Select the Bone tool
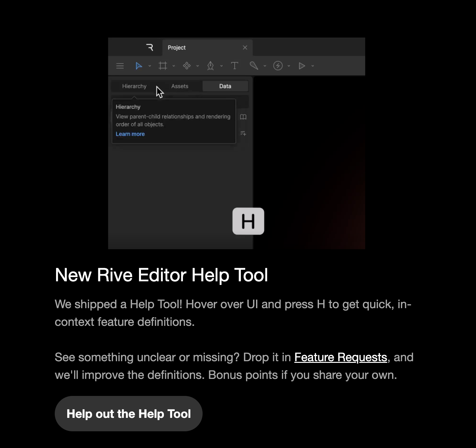This screenshot has width=476, height=448. [254, 66]
